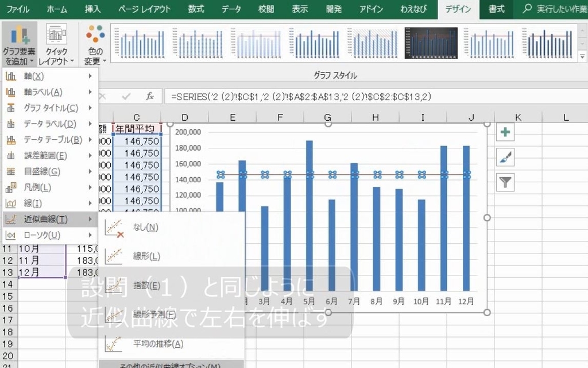Open the Chart Styles brush icon beside chart

click(504, 157)
